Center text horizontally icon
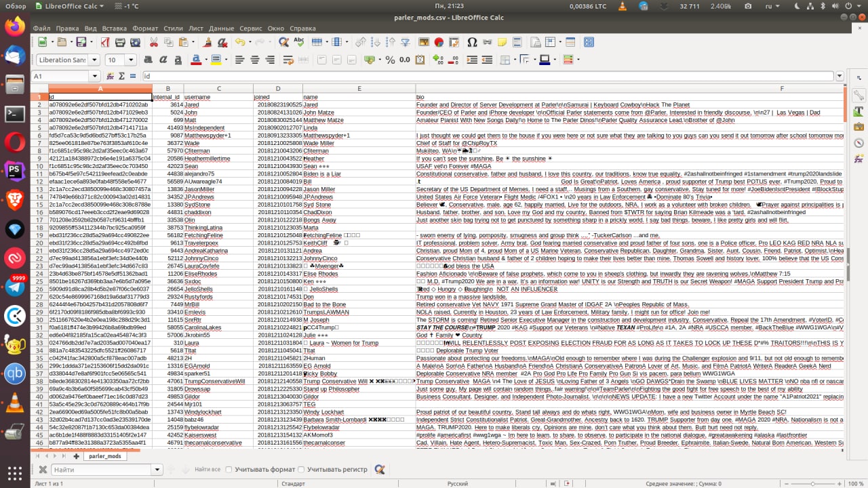 point(254,60)
